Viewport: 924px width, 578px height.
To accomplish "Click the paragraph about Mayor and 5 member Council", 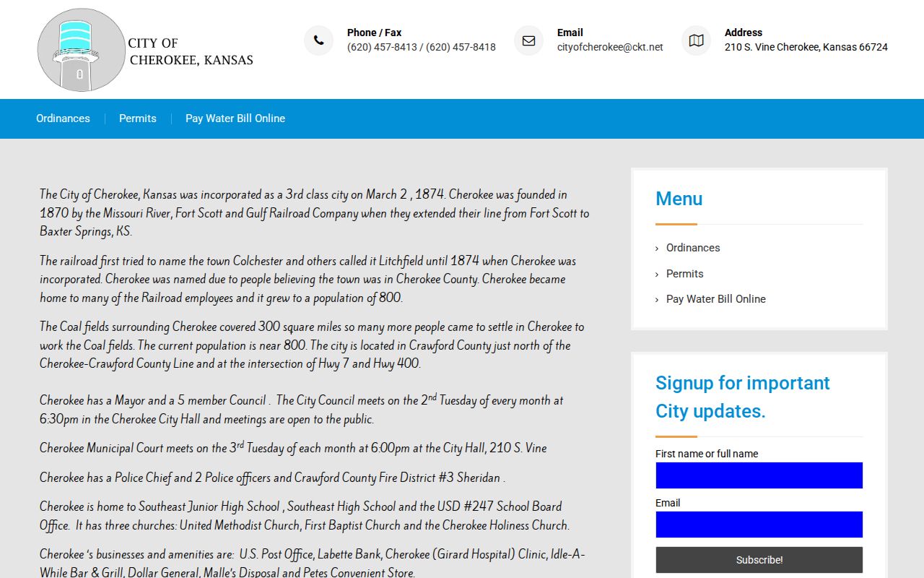I will point(302,409).
